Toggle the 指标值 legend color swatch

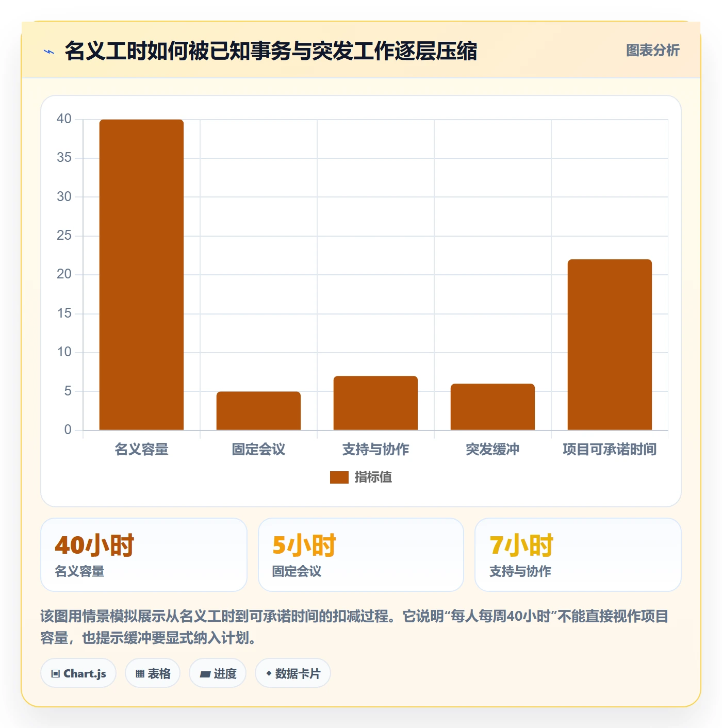pyautogui.click(x=339, y=477)
